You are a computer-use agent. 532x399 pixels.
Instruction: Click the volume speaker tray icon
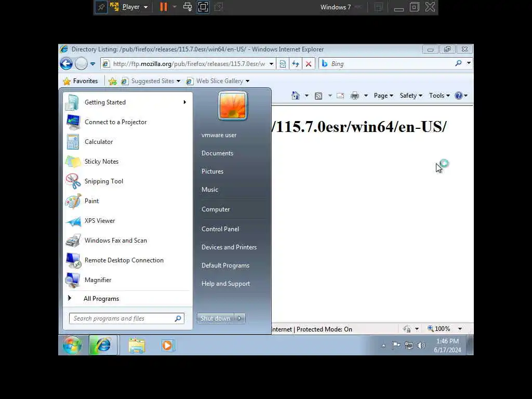[x=421, y=345]
